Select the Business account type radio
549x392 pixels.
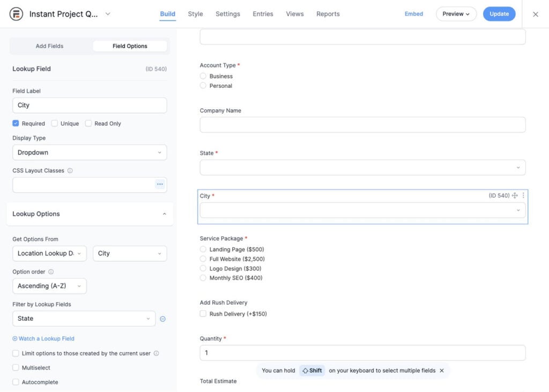pyautogui.click(x=203, y=76)
